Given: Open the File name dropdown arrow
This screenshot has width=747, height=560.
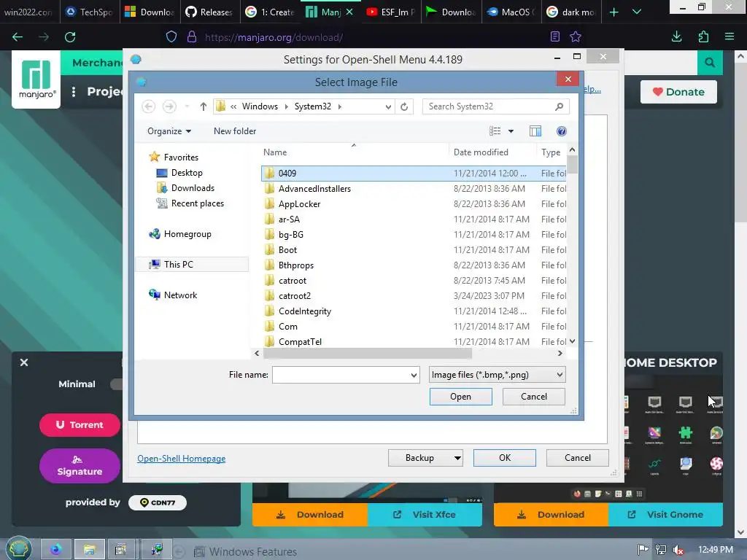Looking at the screenshot, I should coord(414,376).
